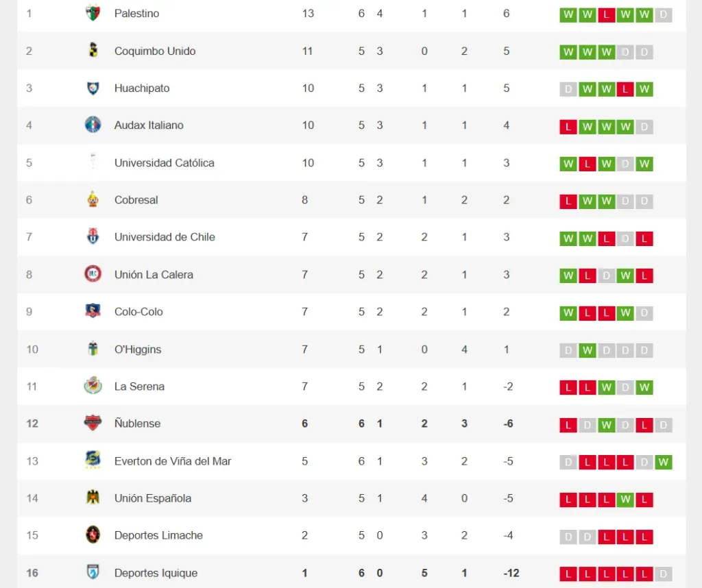
Task: Click the Palestino club crest icon
Action: click(x=93, y=13)
